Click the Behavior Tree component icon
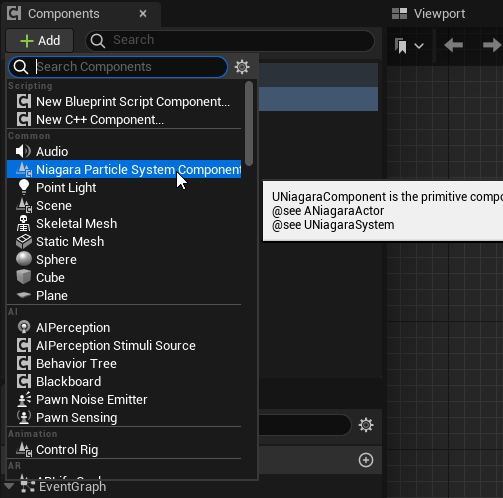The width and height of the screenshot is (503, 498). (24, 363)
